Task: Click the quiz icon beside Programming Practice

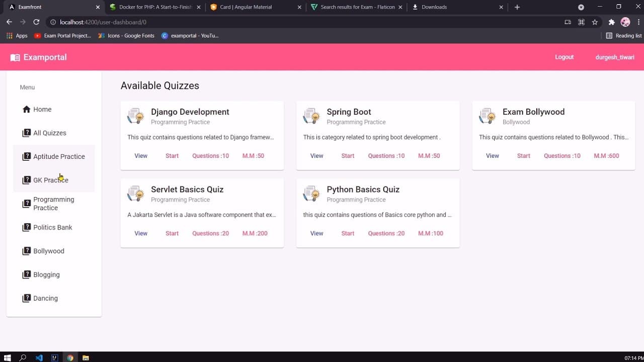Action: pyautogui.click(x=27, y=204)
